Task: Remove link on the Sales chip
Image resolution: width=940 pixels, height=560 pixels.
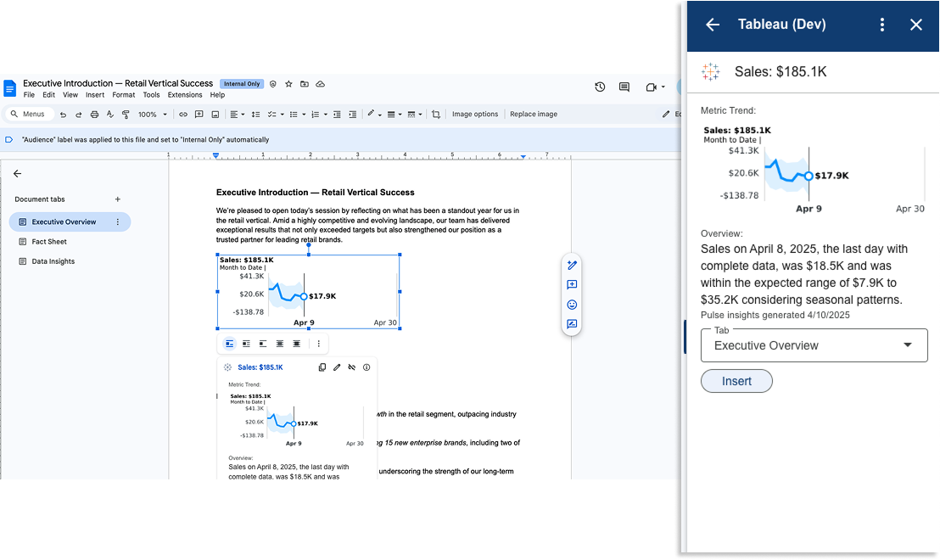Action: [351, 367]
